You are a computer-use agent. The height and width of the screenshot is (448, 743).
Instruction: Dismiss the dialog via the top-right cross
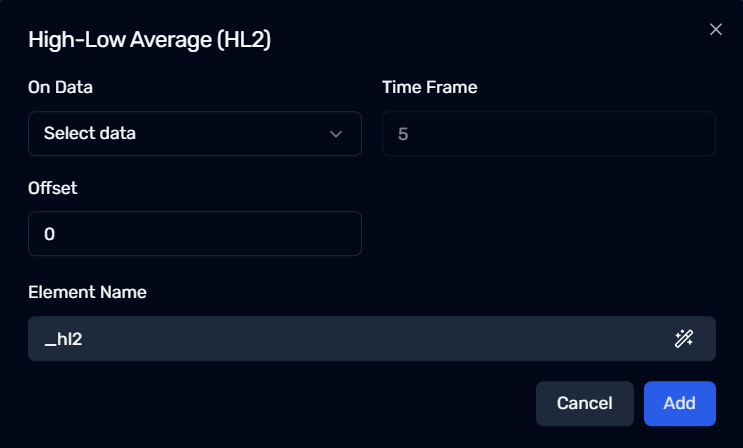click(716, 29)
